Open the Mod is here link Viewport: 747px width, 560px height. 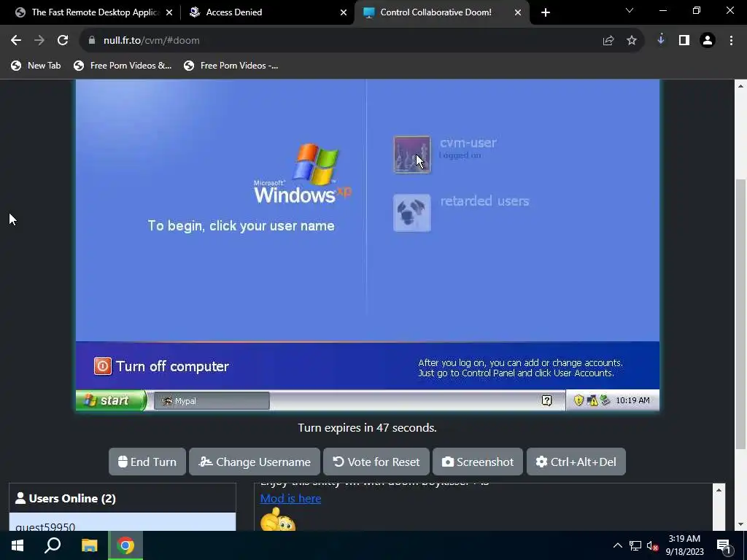(290, 499)
